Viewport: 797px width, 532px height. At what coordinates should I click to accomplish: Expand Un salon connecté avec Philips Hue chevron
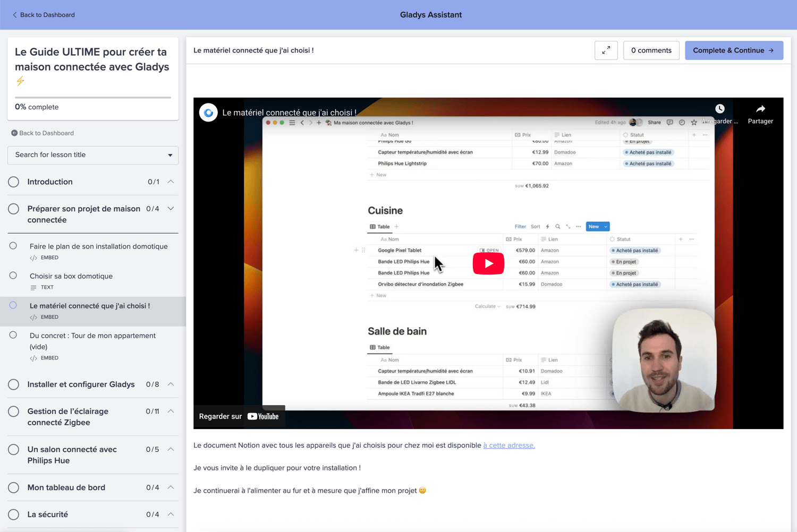171,449
